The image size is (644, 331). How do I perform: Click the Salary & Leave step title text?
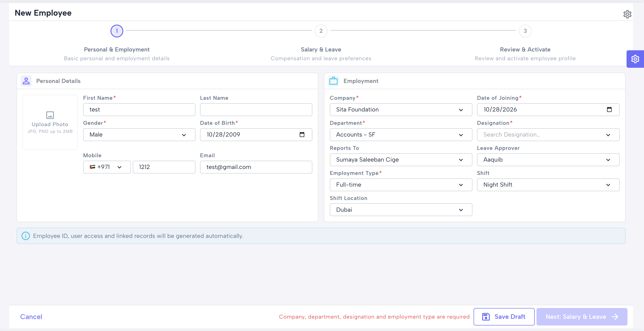321,50
